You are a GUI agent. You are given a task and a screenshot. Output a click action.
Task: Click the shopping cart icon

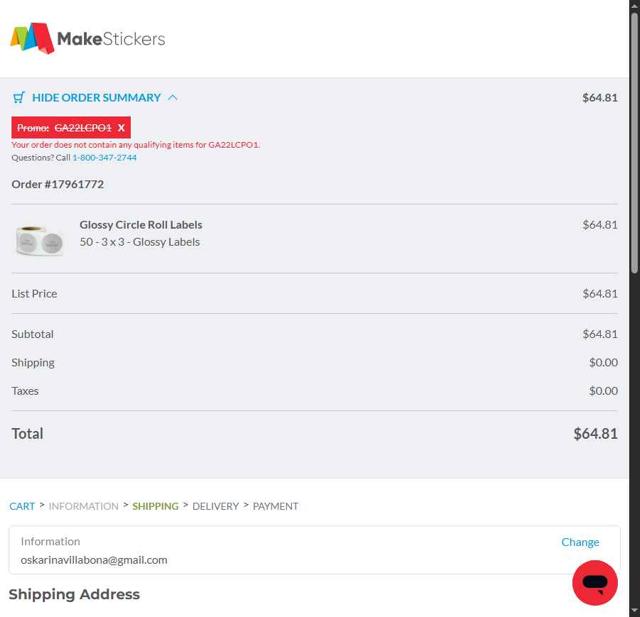pos(19,97)
